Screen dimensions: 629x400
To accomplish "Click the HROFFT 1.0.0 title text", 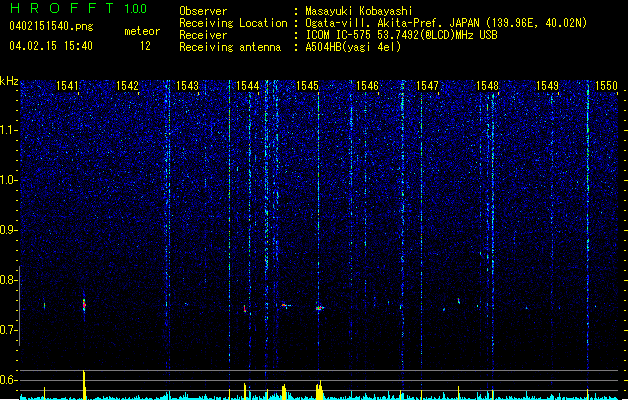I will (79, 8).
